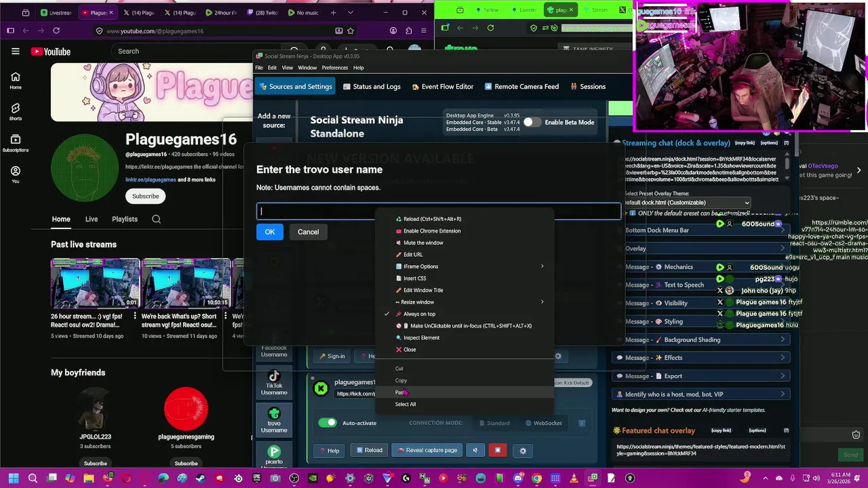Click the trovo user name text field
This screenshot has width=868, height=488.
(439, 211)
